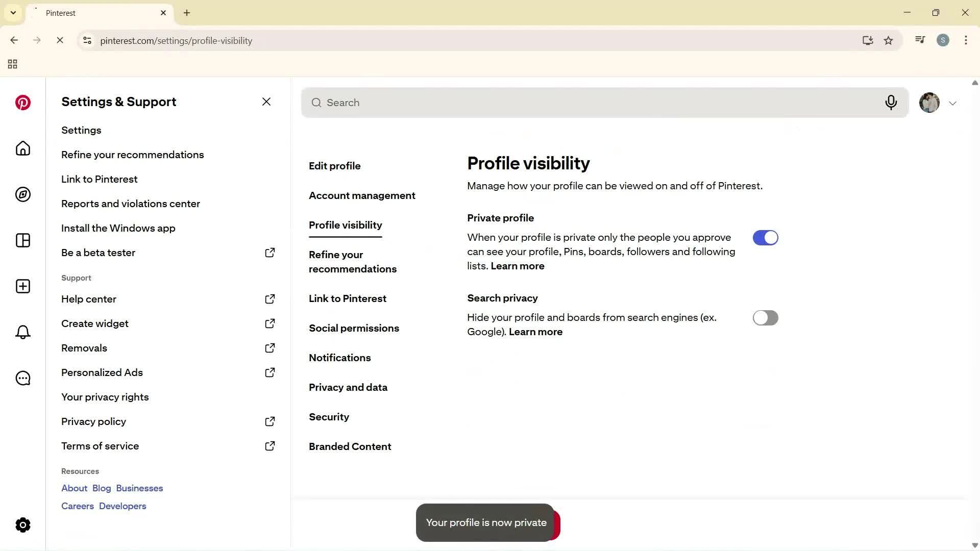Open the Careers link under Resources
This screenshot has height=551, width=980.
click(x=77, y=506)
